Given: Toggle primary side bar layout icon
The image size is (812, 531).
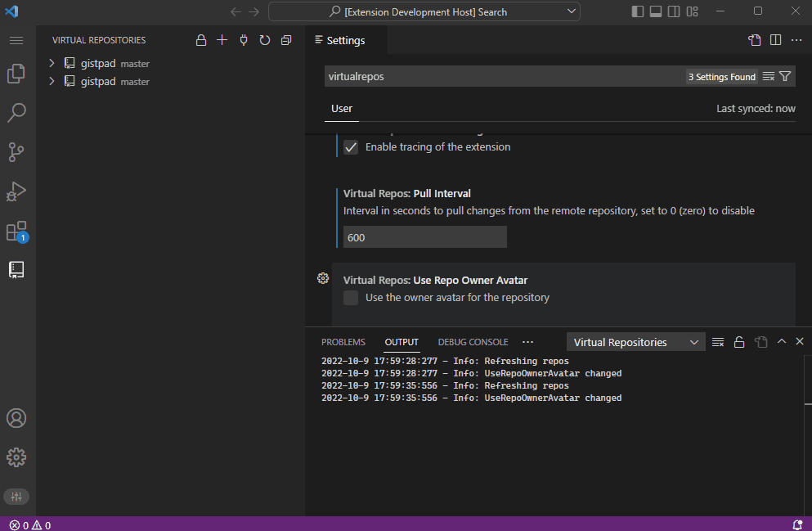Looking at the screenshot, I should click(x=638, y=11).
